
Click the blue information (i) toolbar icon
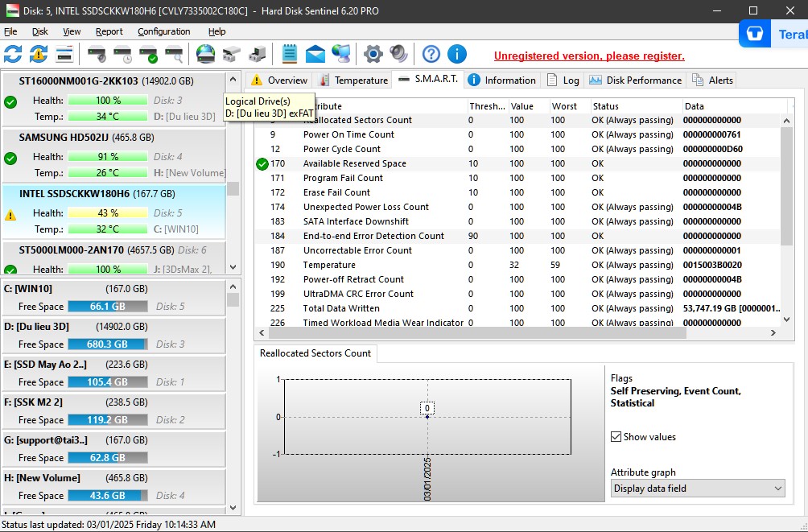click(457, 56)
